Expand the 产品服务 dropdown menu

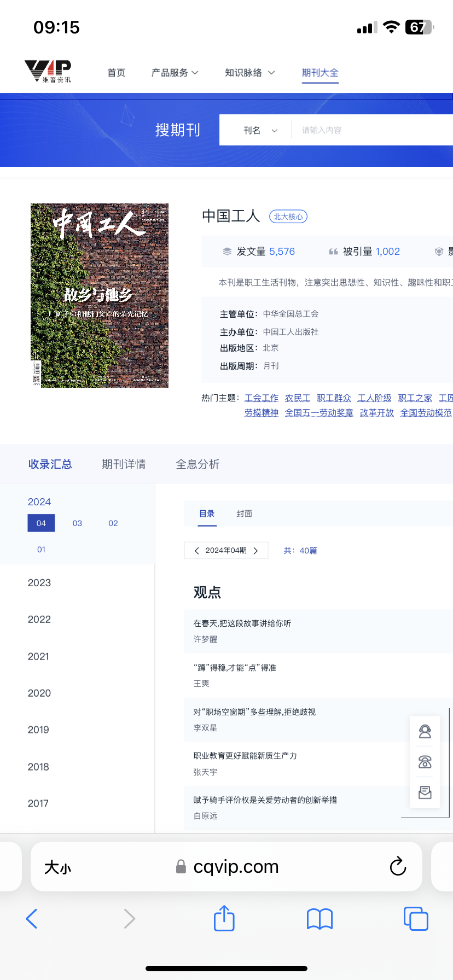[x=175, y=73]
